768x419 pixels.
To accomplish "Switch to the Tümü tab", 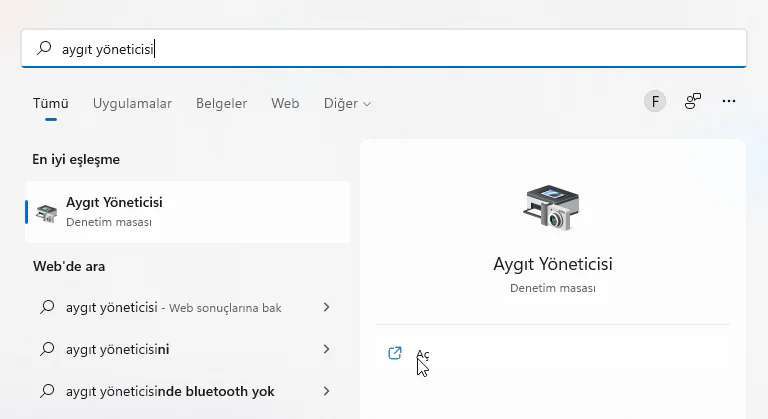I will (50, 103).
